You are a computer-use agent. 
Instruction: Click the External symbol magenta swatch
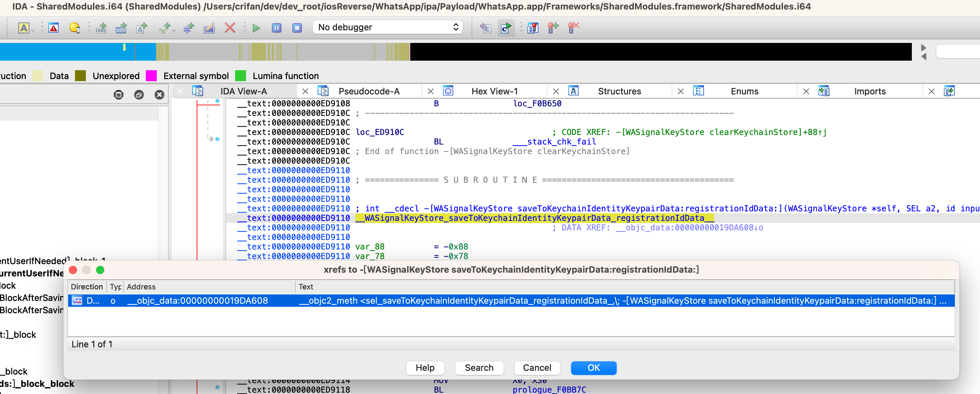pos(151,76)
